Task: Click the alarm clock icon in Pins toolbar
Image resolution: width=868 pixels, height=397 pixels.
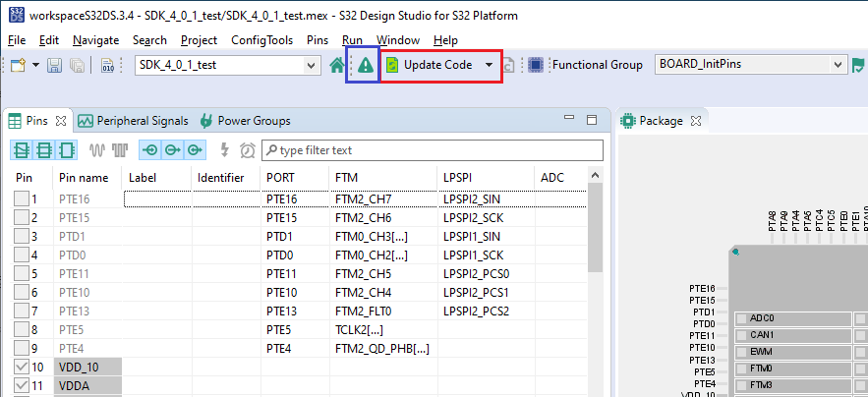Action: (x=247, y=150)
